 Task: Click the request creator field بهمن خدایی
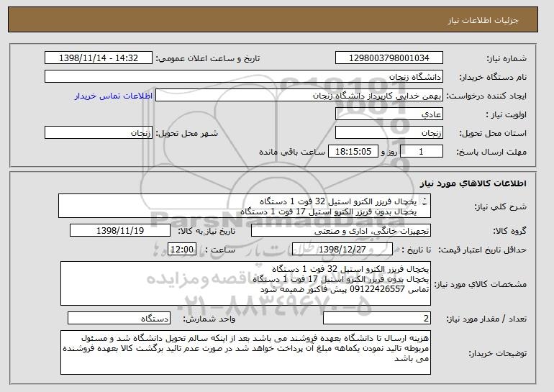(x=299, y=96)
